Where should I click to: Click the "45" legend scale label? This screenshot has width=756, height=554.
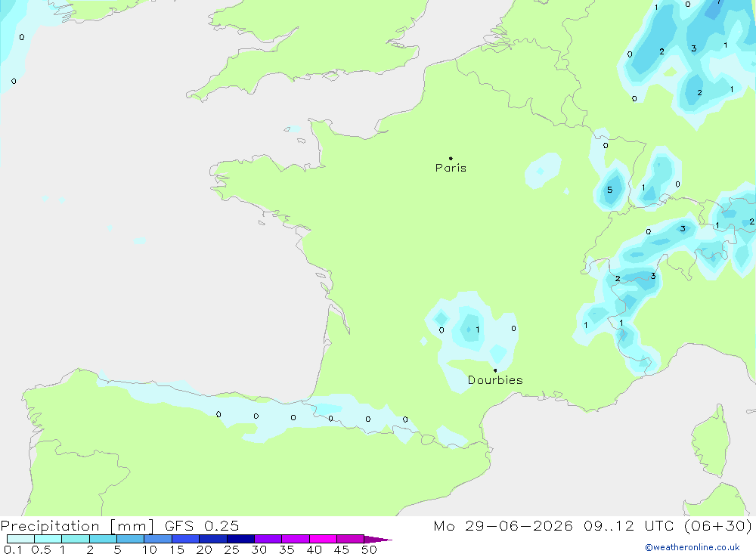tap(342, 549)
